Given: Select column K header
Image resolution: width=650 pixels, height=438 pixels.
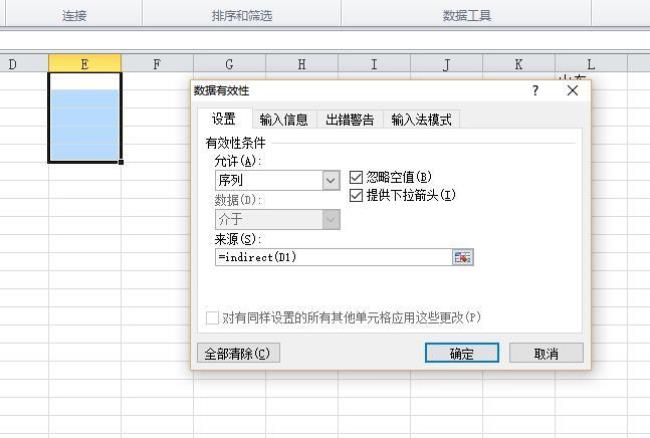Looking at the screenshot, I should pyautogui.click(x=519, y=64).
